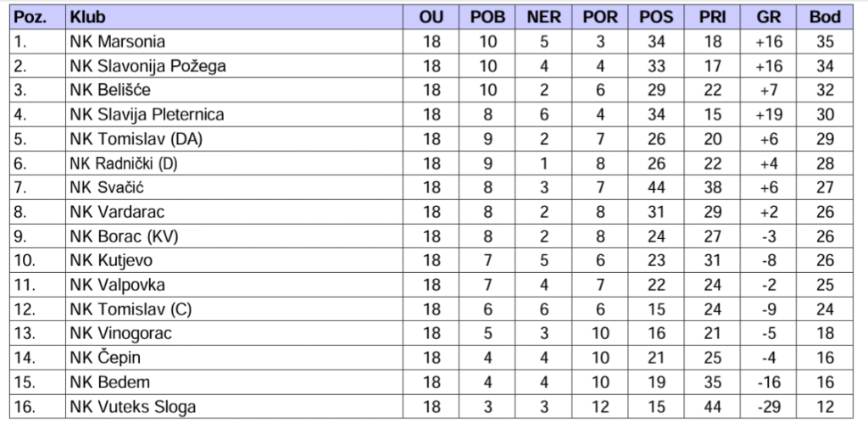Select the NK Kutjevo club cell
Viewport: 868px width, 428px height.
click(111, 260)
